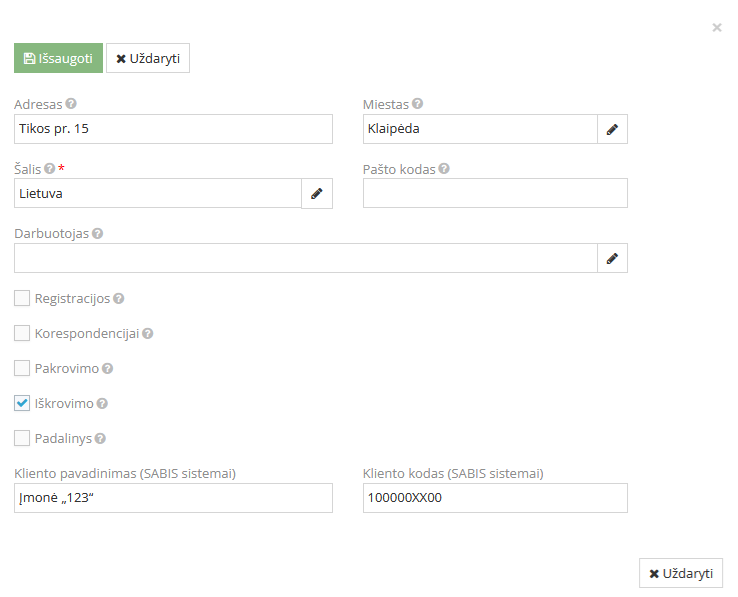Click the help icon next to Iškrovimo
Viewport: 738px width, 597px height.
[x=102, y=404]
